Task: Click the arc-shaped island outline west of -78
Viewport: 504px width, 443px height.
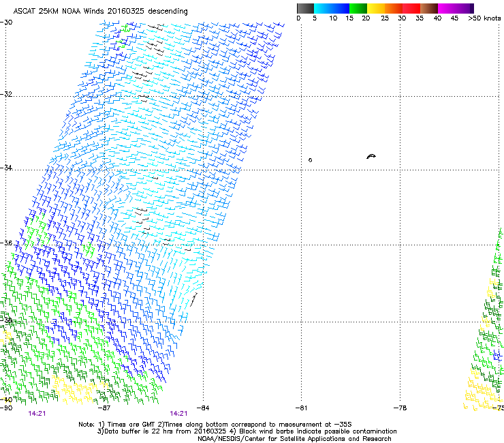Action: pos(371,156)
